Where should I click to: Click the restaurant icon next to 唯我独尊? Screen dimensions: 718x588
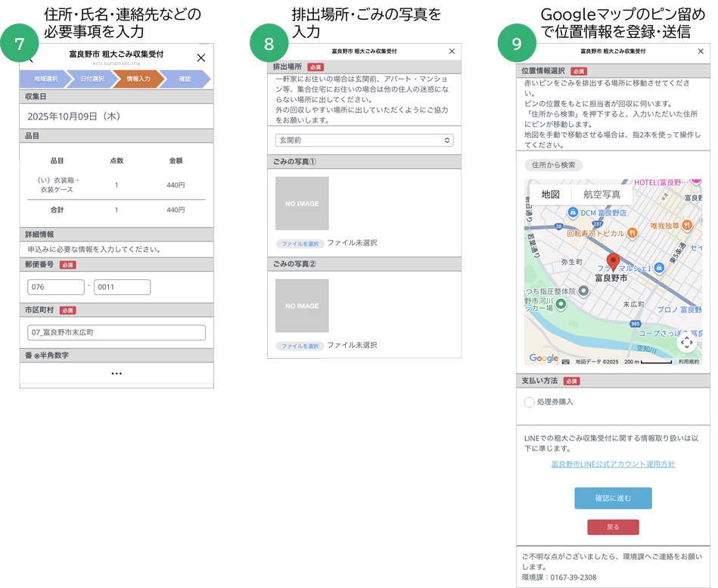[x=685, y=225]
